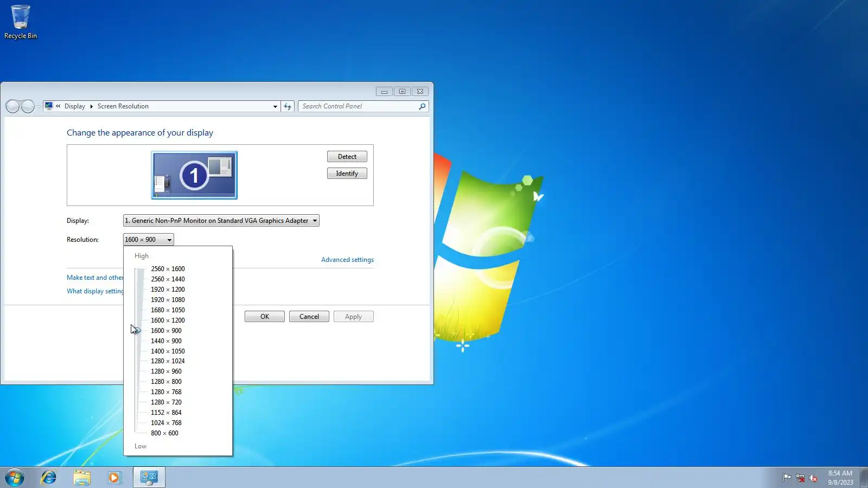Choose the 800 × 600 resolution

coord(164,433)
